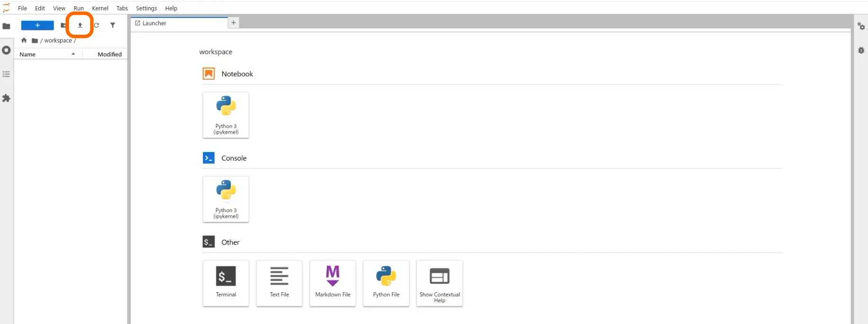Show the Table of Contents panel
This screenshot has height=324, width=868.
[x=6, y=74]
